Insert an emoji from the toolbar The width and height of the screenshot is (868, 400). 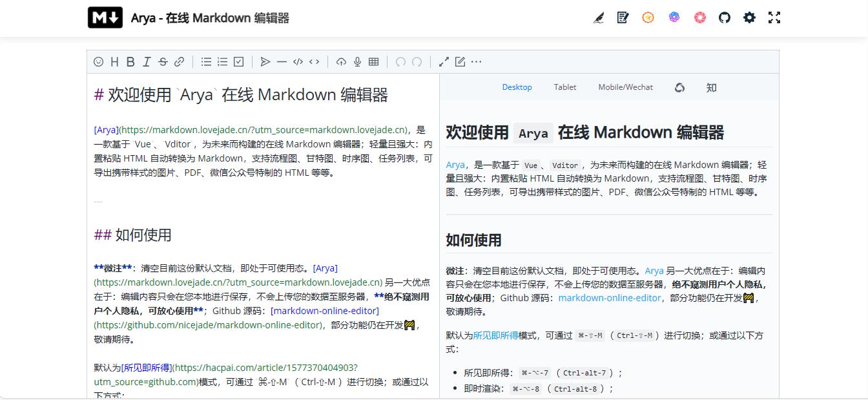pyautogui.click(x=98, y=61)
